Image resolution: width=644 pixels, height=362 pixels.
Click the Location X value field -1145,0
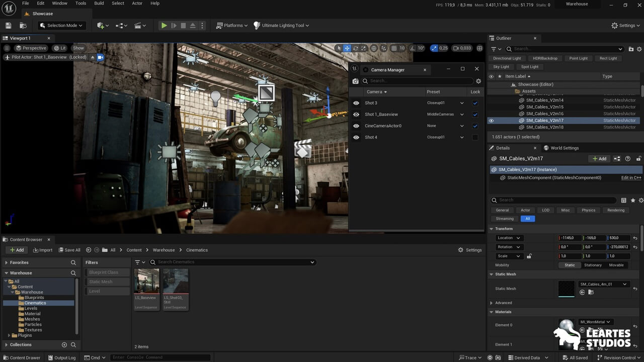(x=570, y=238)
